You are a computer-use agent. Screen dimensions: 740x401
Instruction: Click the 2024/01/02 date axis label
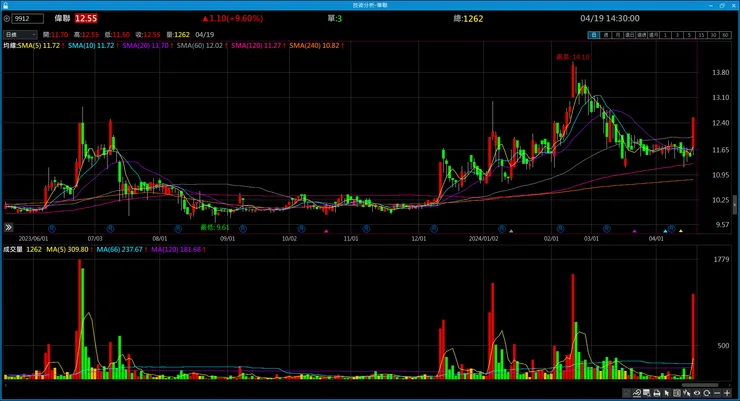[483, 239]
